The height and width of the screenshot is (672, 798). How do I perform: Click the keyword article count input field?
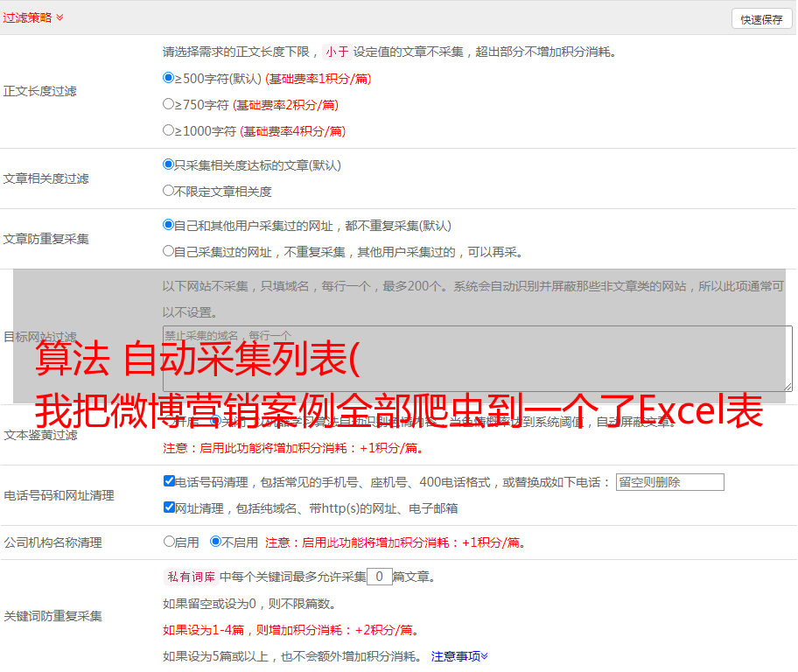click(379, 577)
